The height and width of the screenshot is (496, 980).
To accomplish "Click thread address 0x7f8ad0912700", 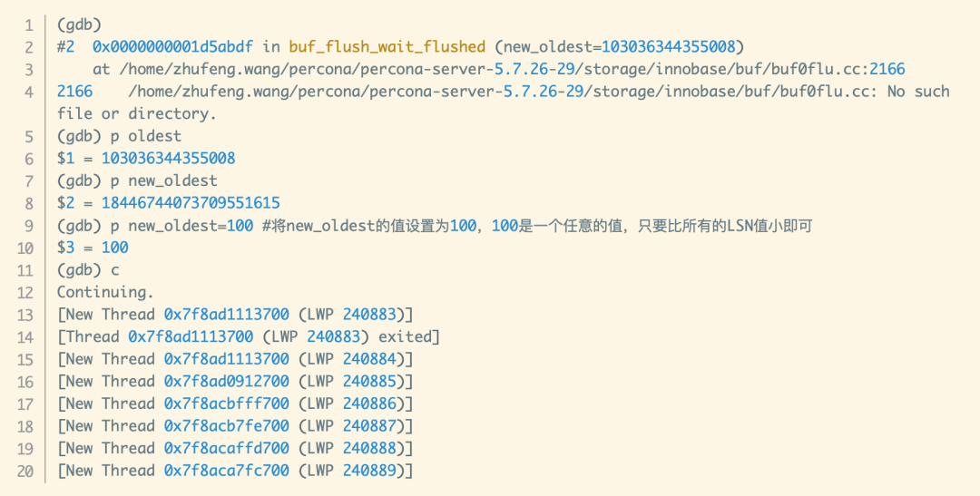I will click(226, 382).
